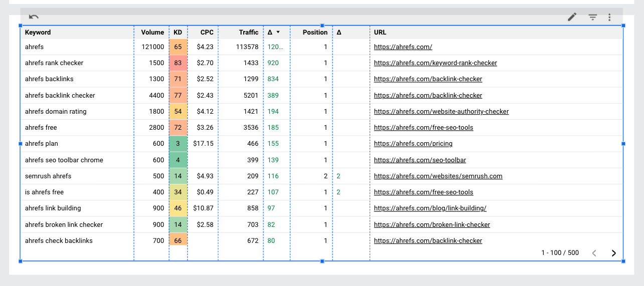
Task: Sort by the Keyword column header
Action: pos(38,32)
